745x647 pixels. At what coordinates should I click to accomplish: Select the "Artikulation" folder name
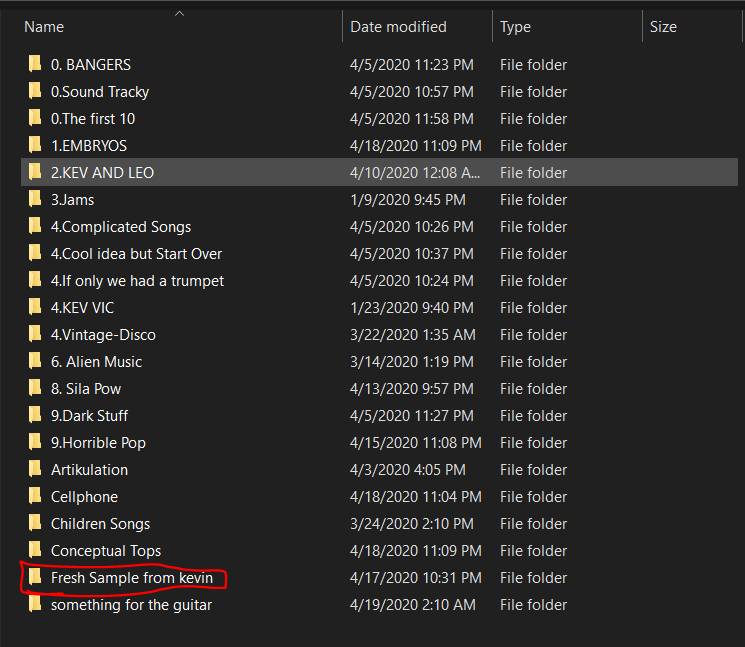click(89, 470)
